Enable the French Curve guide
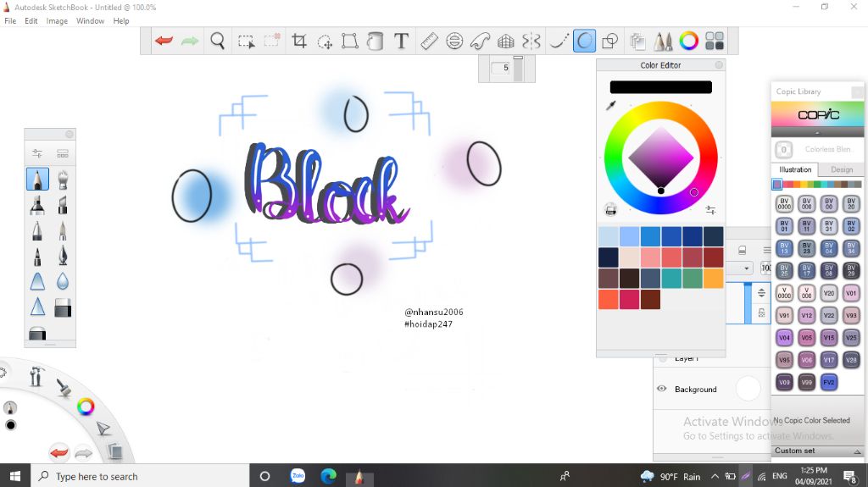The height and width of the screenshot is (487, 868). (x=480, y=41)
